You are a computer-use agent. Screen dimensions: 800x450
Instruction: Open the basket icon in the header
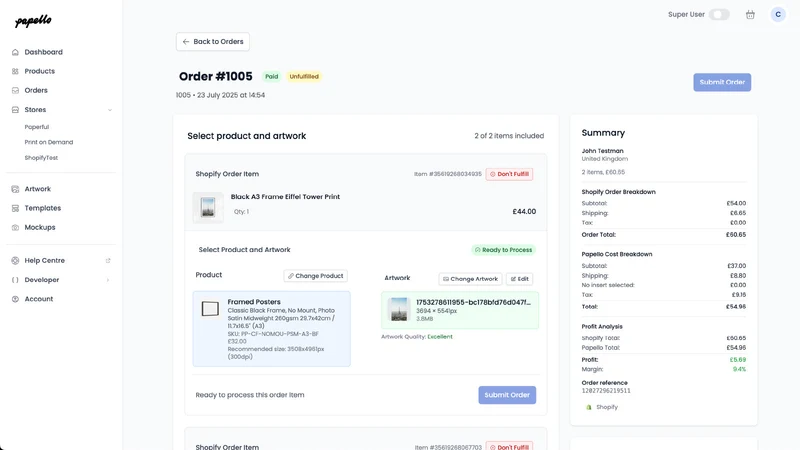click(x=750, y=15)
